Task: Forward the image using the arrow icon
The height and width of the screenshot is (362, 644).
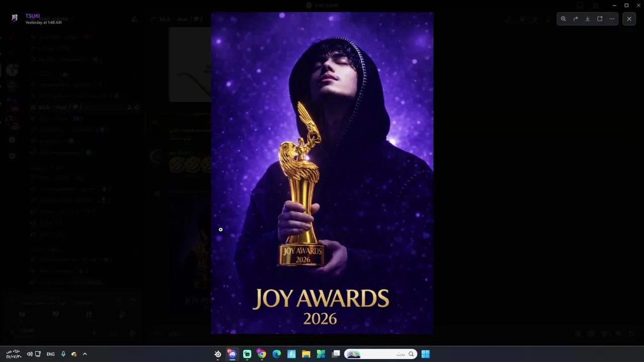Action: click(x=576, y=19)
